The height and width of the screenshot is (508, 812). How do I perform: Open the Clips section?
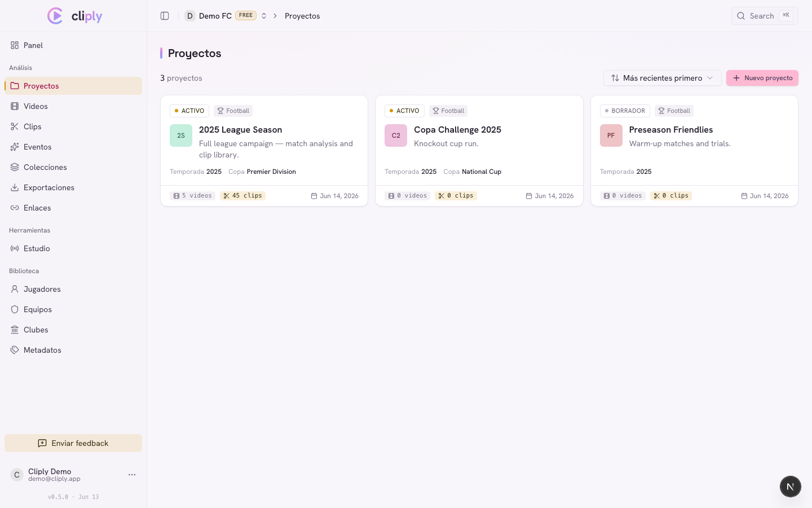pyautogui.click(x=73, y=126)
